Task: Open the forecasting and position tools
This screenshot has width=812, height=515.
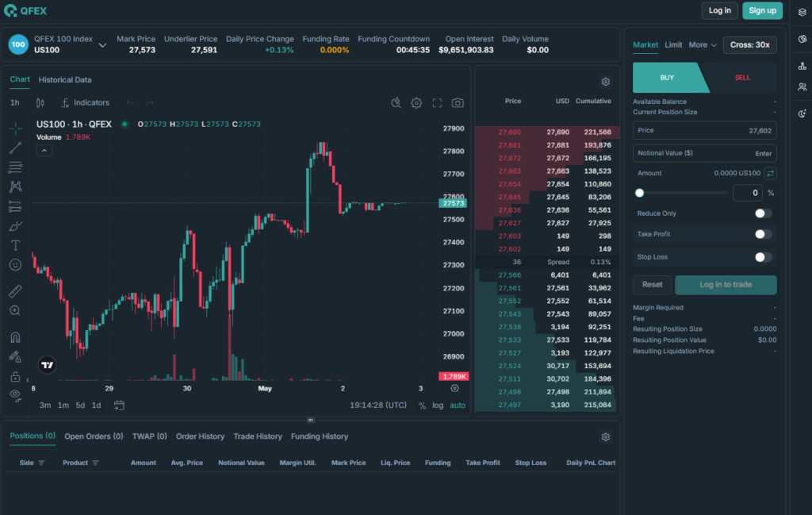Action: point(16,207)
